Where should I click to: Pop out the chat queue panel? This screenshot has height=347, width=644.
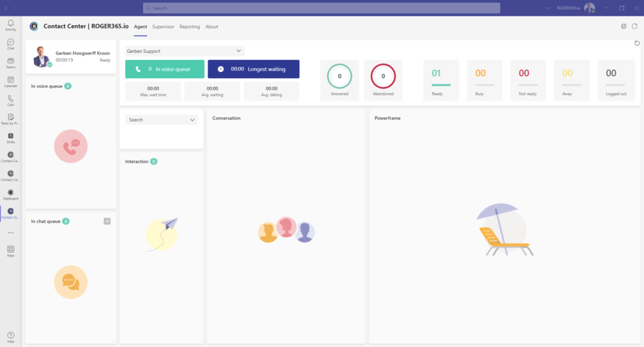click(107, 221)
